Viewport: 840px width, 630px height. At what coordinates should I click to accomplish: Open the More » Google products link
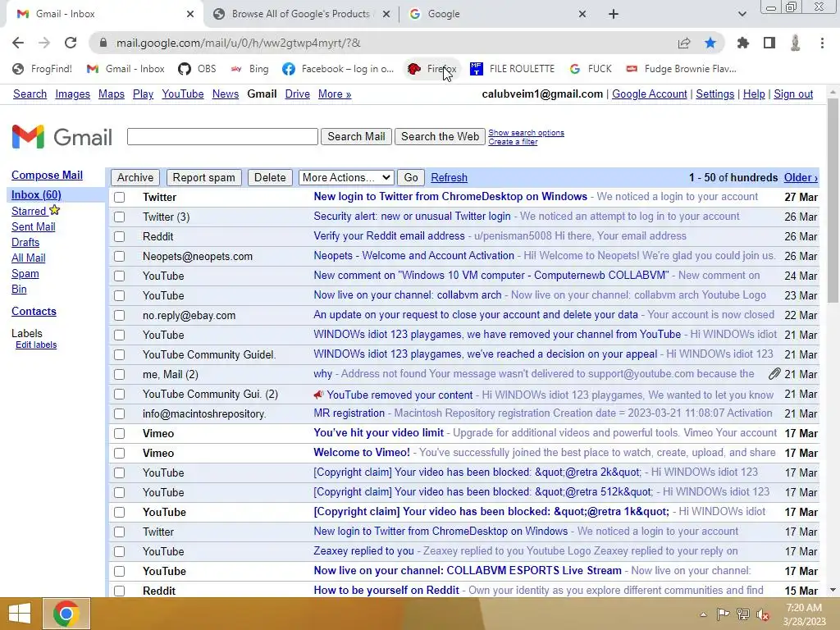point(335,94)
